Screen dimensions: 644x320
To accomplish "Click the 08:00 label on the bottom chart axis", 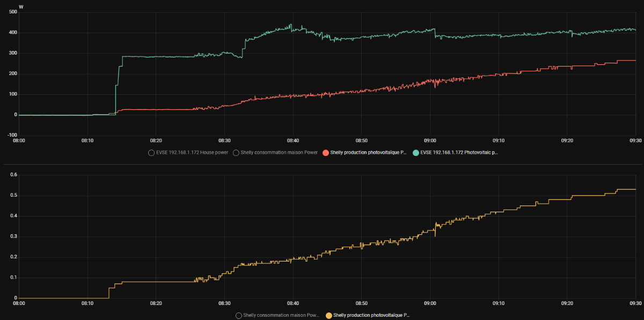I will [19, 303].
